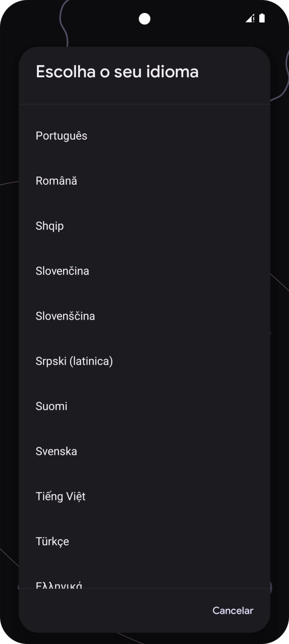Choose Svenska from the language list
This screenshot has width=289, height=644.
56,452
